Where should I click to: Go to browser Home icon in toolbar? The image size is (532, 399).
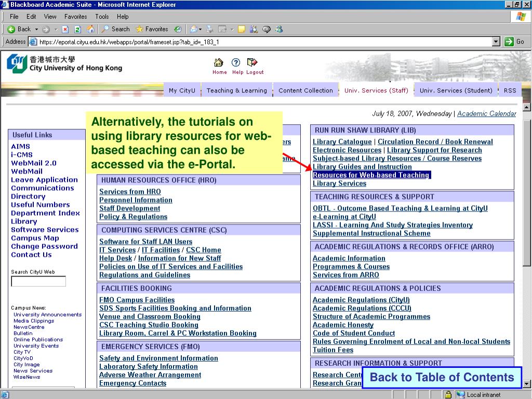(90, 29)
